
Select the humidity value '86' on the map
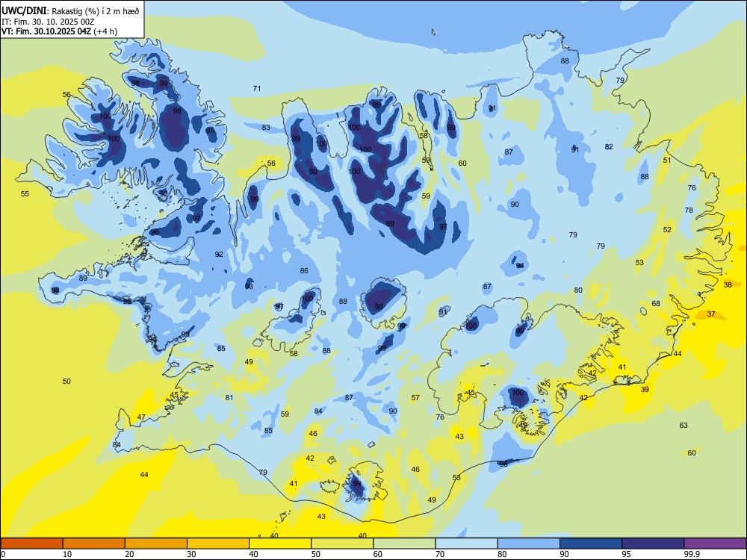click(x=304, y=270)
